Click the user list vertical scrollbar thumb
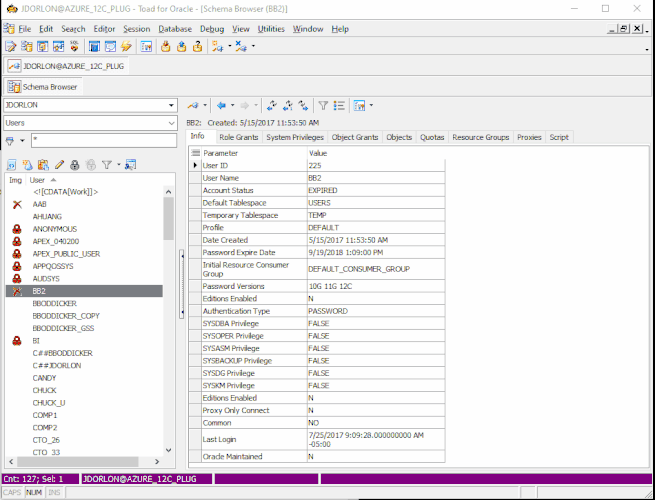This screenshot has width=655, height=500. tap(168, 218)
